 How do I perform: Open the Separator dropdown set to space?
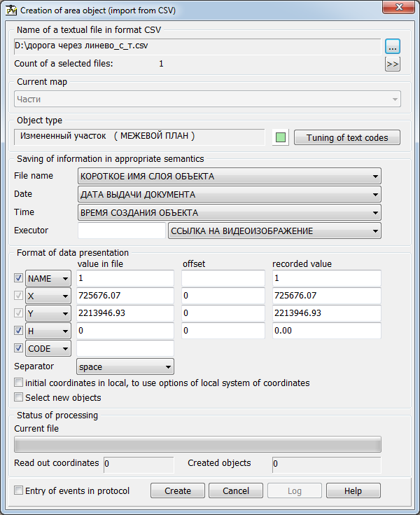(x=125, y=366)
